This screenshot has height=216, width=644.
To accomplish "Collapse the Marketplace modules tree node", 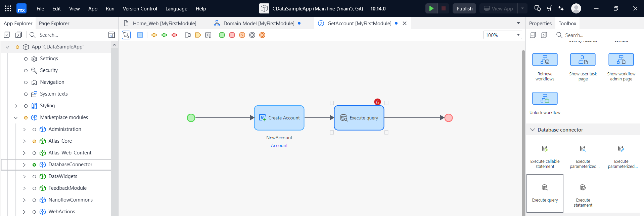I will point(16,118).
